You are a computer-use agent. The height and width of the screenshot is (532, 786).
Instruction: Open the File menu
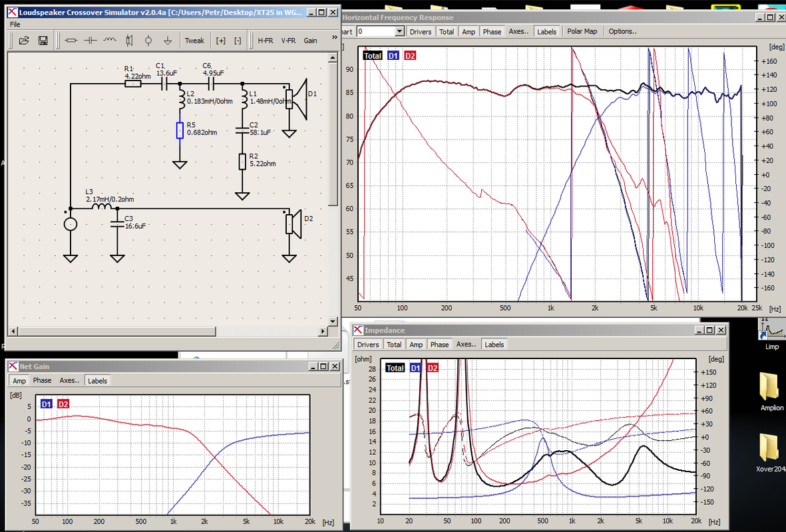[15, 24]
